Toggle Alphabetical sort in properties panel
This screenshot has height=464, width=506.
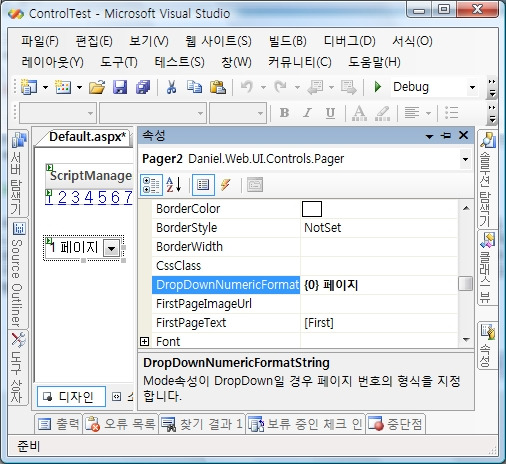pos(174,185)
